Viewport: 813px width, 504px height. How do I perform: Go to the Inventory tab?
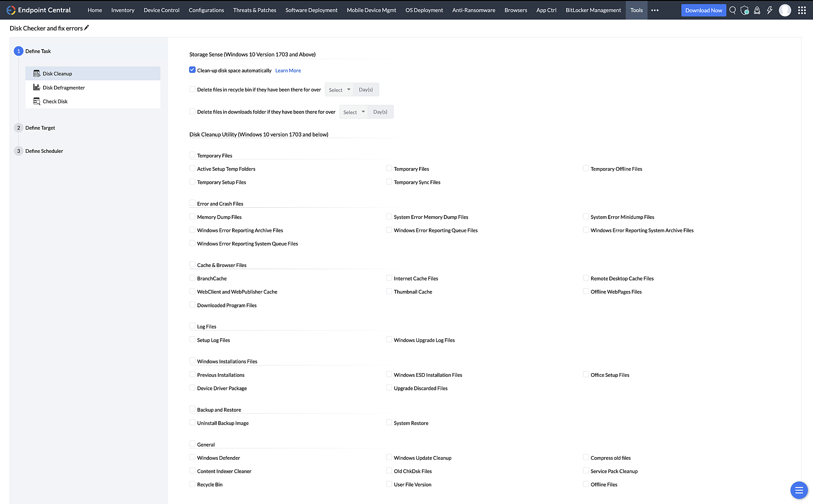(x=123, y=10)
